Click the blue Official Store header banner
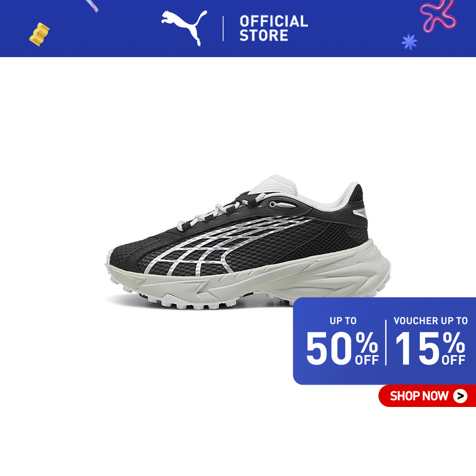The image size is (476, 476). [x=238, y=29]
